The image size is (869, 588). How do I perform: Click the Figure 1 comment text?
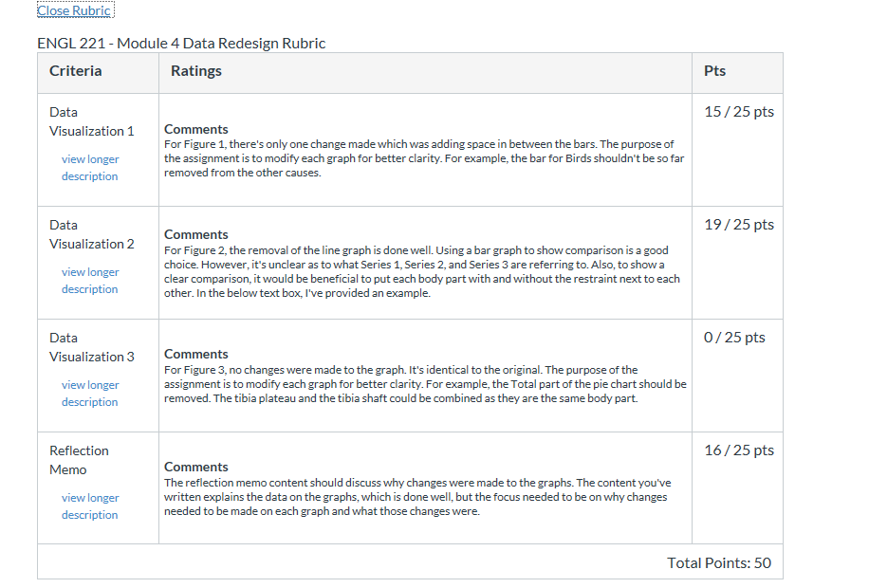tap(424, 158)
